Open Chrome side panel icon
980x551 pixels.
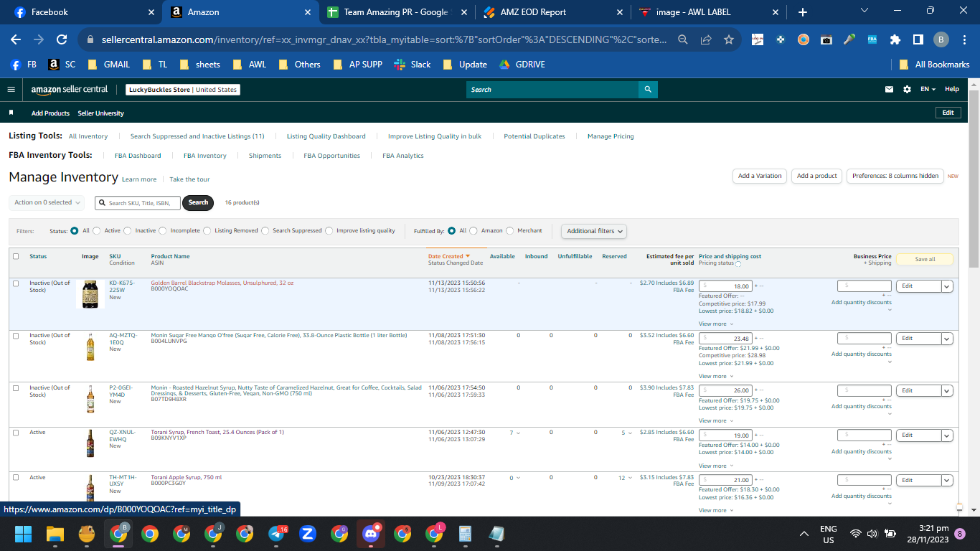(918, 39)
